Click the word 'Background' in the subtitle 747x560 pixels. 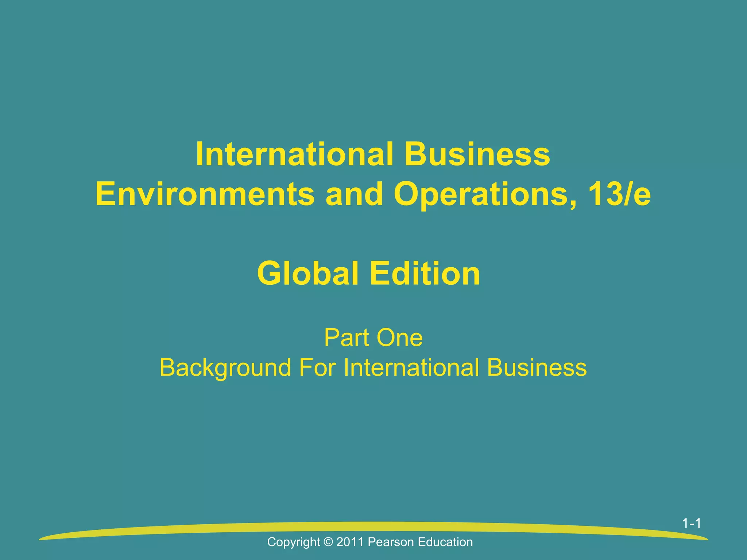(x=225, y=368)
